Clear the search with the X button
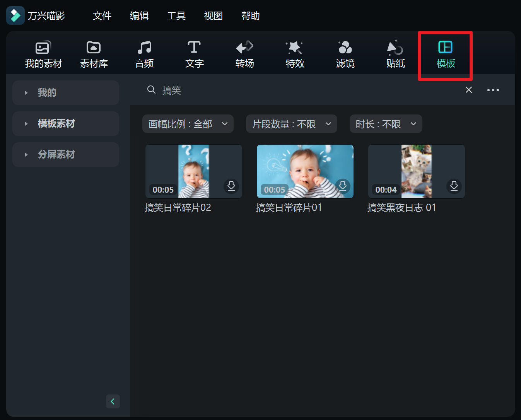 (468, 90)
